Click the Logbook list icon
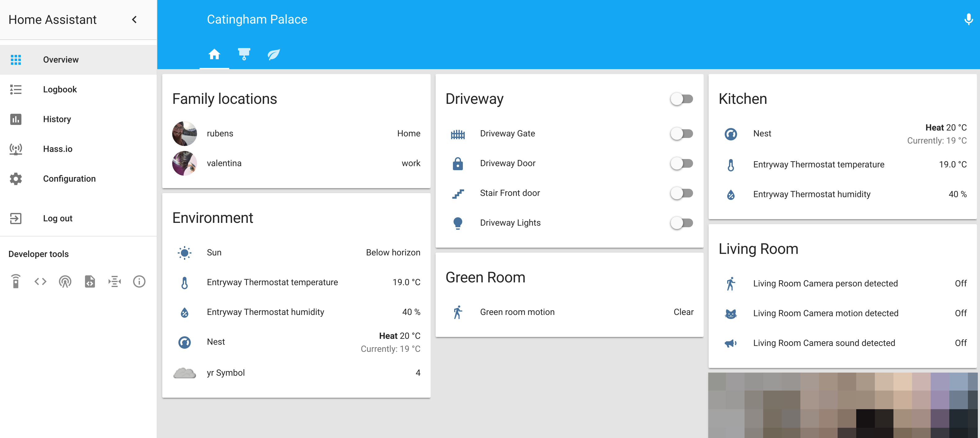 pos(16,89)
